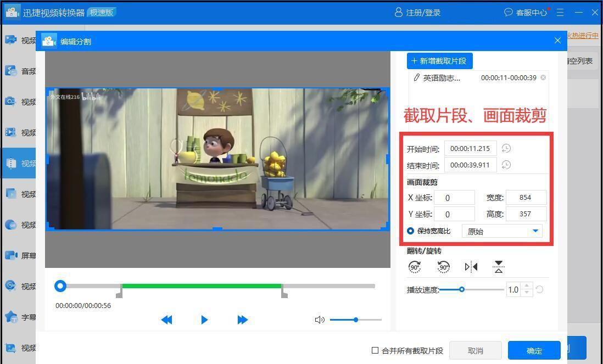The height and width of the screenshot is (364, 603).
Task: Click the lemonade stand video preview
Action: (217, 159)
